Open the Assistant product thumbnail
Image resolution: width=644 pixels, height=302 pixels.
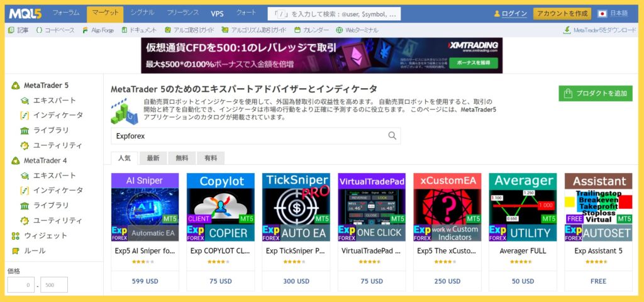tap(599, 207)
